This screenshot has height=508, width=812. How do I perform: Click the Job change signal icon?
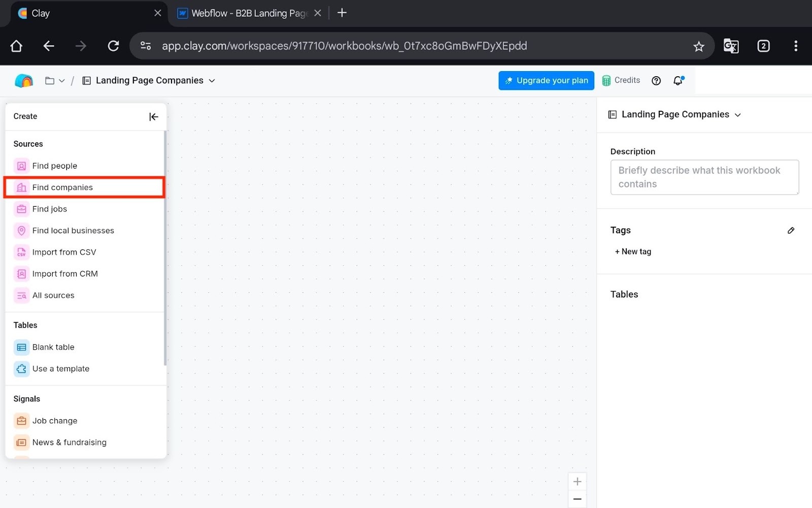pyautogui.click(x=21, y=421)
